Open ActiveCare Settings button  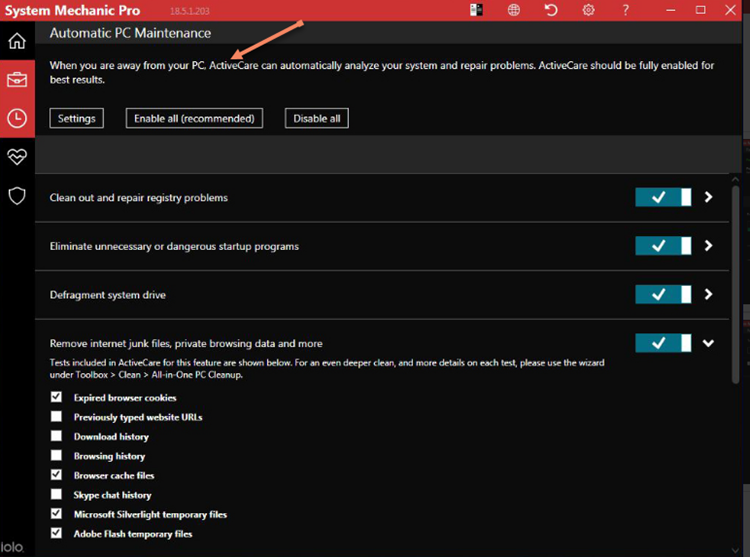coord(77,118)
